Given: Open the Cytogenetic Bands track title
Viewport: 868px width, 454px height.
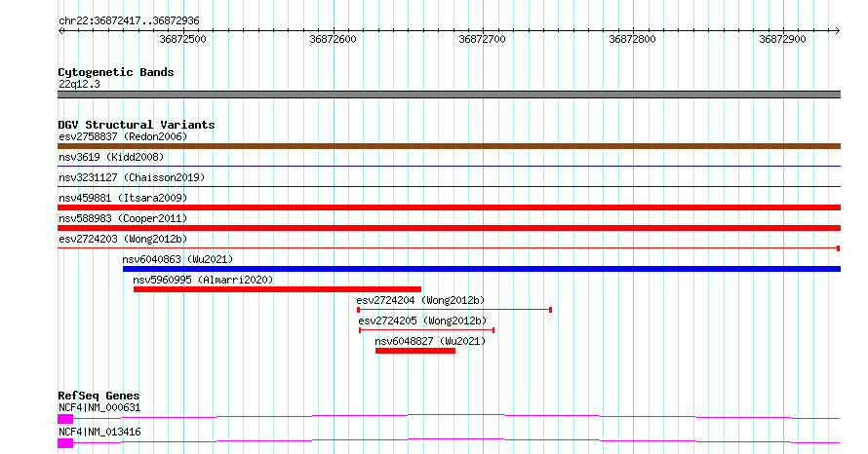Looking at the screenshot, I should [x=116, y=72].
